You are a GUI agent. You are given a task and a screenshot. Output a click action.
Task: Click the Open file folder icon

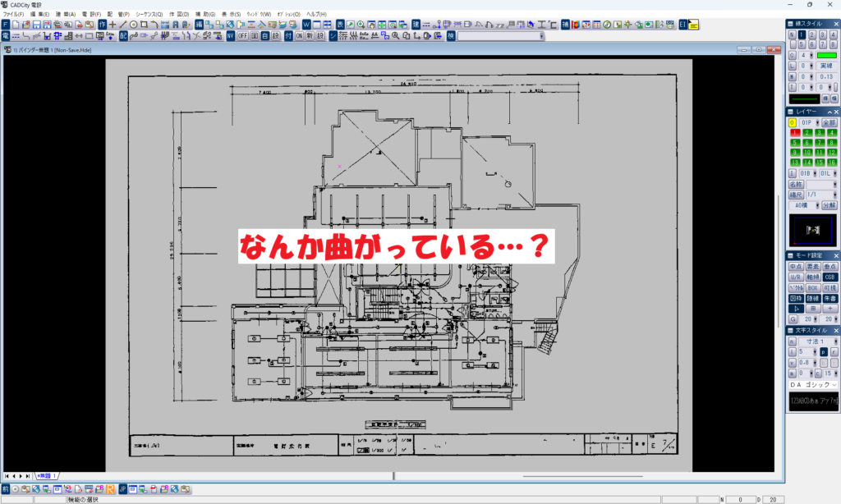[26, 25]
